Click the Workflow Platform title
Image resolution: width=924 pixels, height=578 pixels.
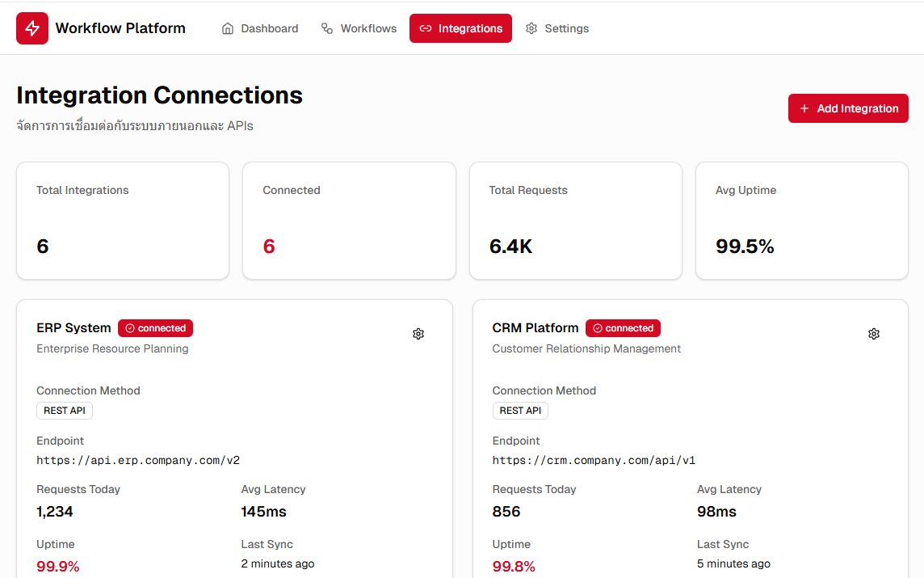pos(120,28)
